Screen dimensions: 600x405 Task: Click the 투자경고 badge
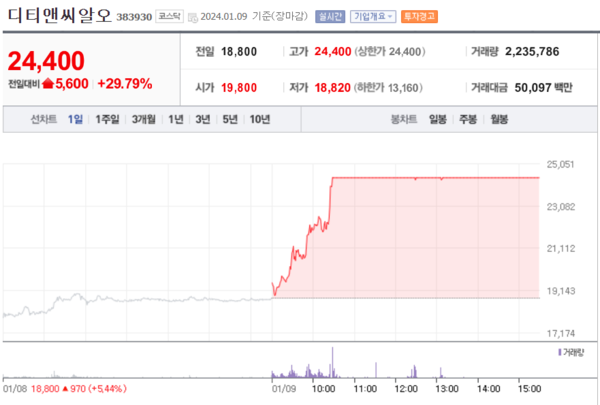[x=419, y=16]
